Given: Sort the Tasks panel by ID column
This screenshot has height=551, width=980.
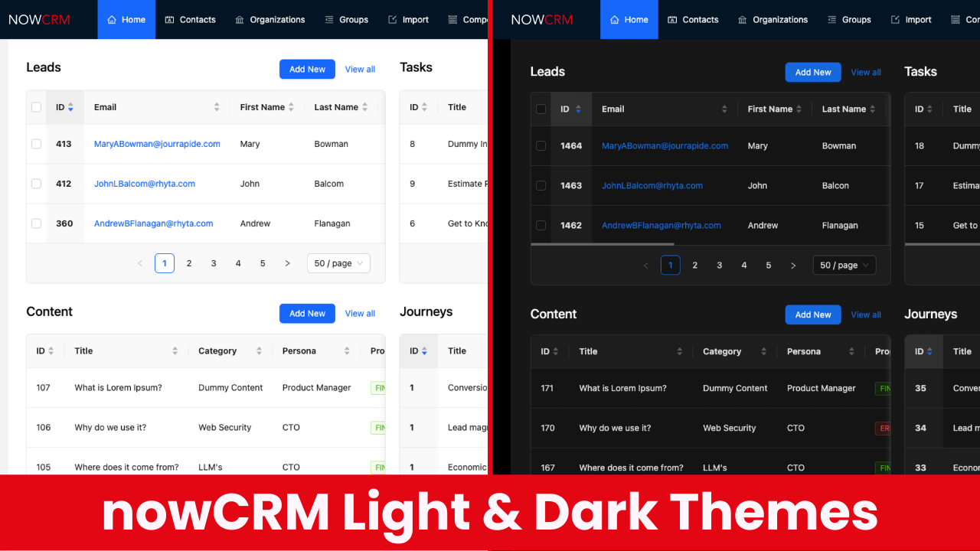Looking at the screenshot, I should [424, 107].
